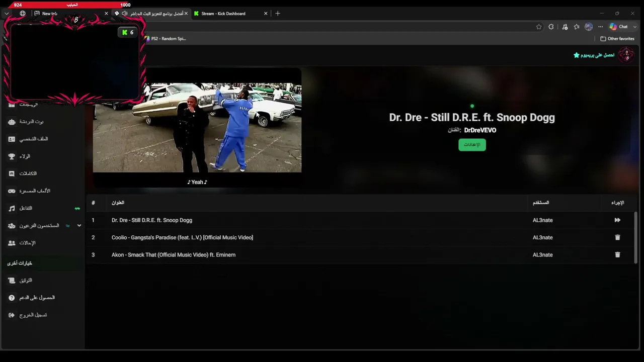Screen dimensions: 644x362
Task: Open the sub-users people-gear icon
Action: tap(12, 226)
